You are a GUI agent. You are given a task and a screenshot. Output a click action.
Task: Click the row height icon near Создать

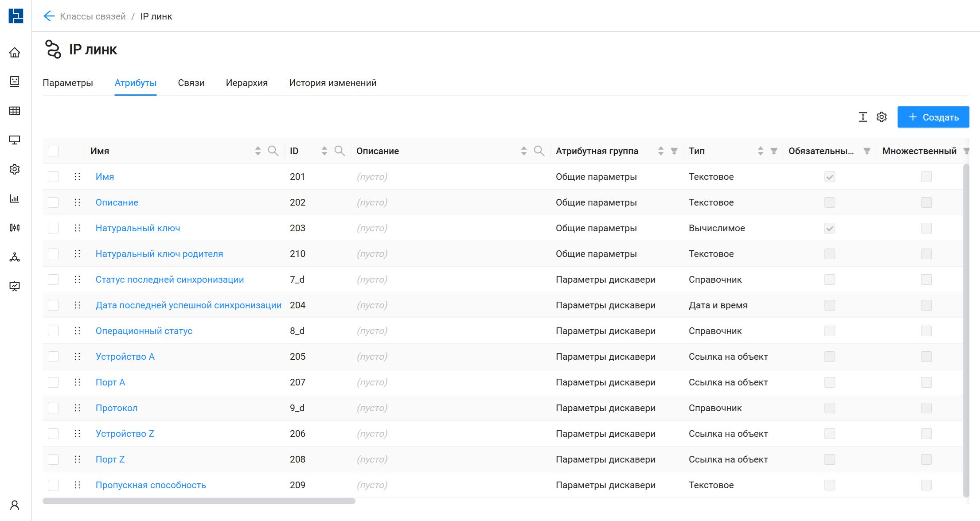pyautogui.click(x=863, y=117)
